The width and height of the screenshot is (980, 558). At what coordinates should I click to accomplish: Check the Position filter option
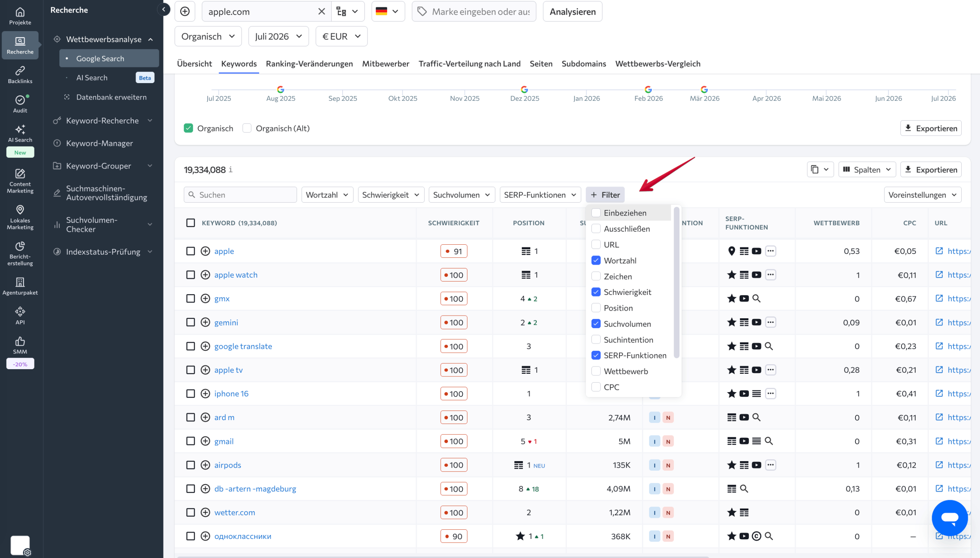pyautogui.click(x=596, y=308)
